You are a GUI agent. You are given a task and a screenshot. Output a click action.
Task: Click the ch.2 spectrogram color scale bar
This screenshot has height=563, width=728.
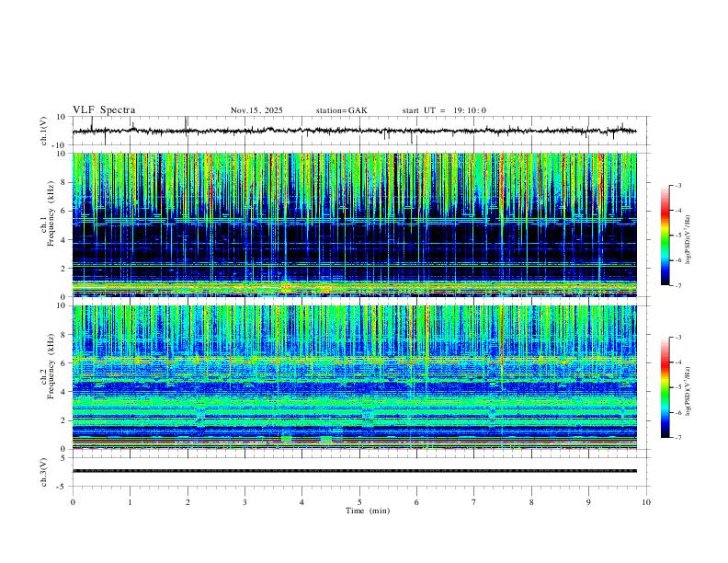point(665,387)
